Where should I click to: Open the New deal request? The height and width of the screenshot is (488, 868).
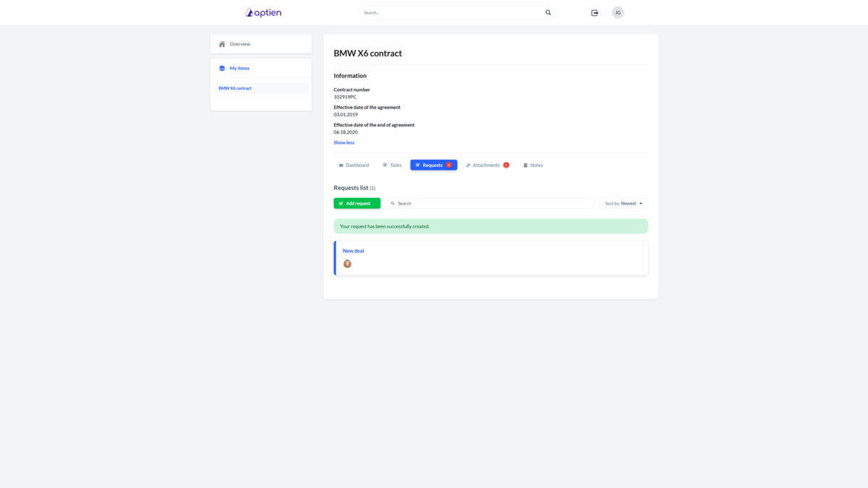pos(353,251)
